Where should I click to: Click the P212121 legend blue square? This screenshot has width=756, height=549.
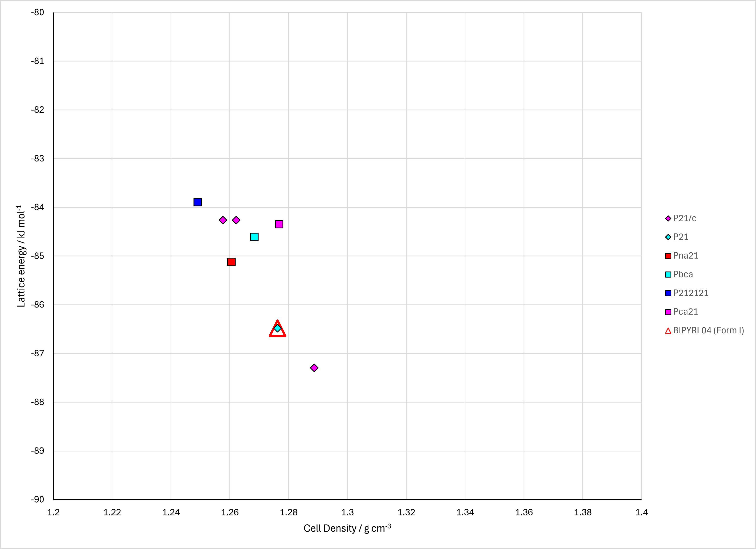668,293
